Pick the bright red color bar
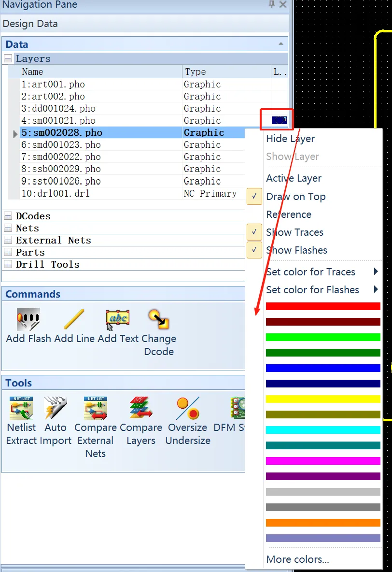The width and height of the screenshot is (392, 572). point(323,306)
